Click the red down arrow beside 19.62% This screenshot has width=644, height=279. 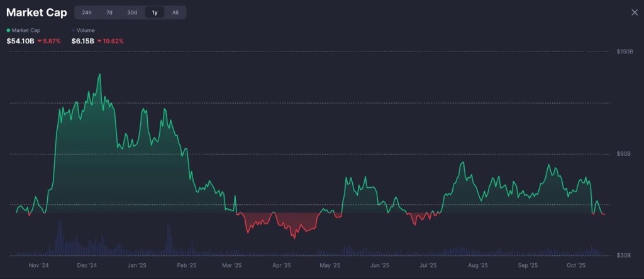99,41
